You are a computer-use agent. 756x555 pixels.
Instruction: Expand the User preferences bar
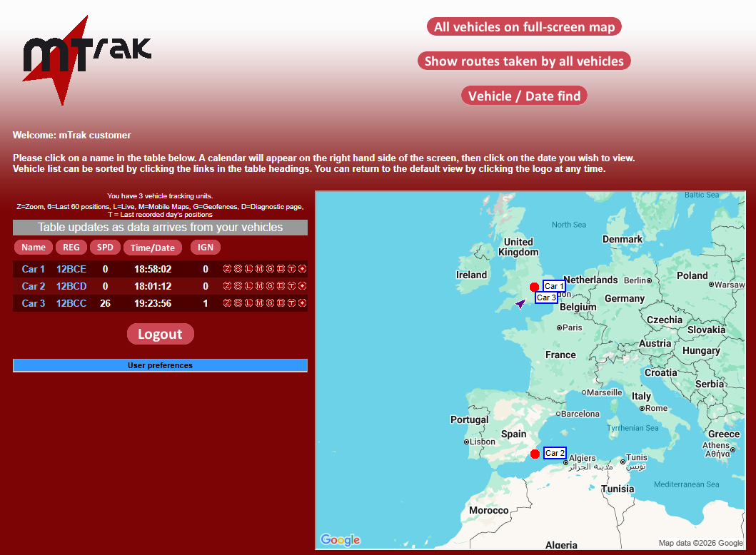160,365
